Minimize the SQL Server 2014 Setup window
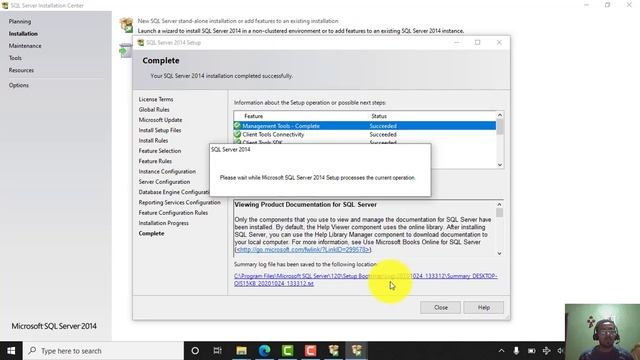 point(456,42)
